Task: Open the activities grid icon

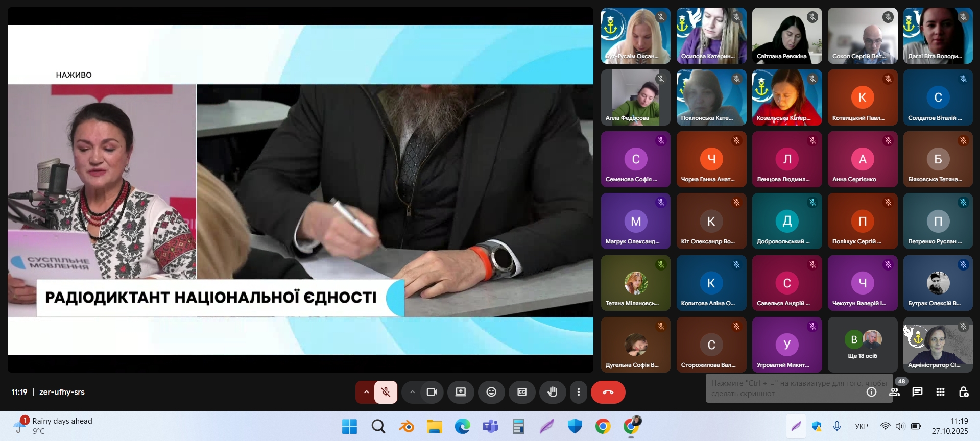Action: pos(940,392)
